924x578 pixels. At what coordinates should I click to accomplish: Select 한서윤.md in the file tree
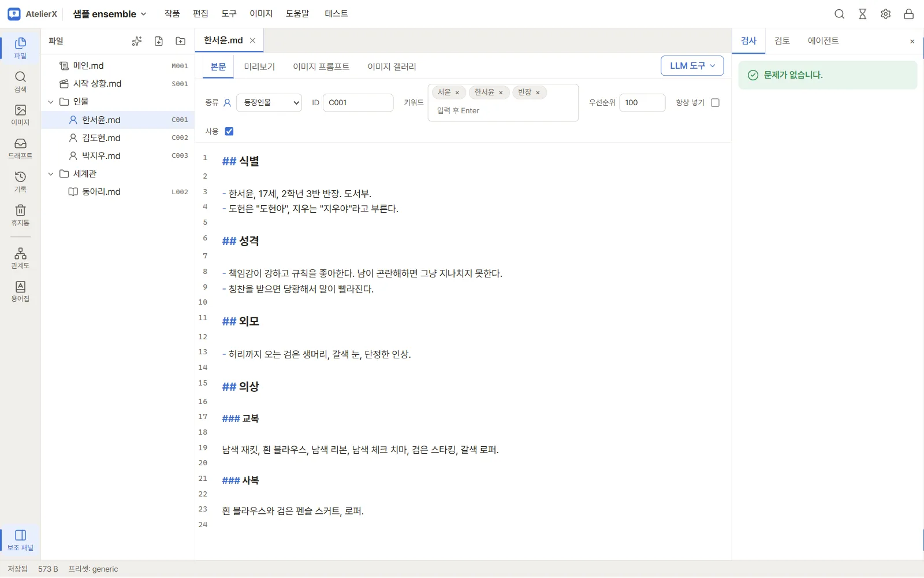(x=118, y=120)
